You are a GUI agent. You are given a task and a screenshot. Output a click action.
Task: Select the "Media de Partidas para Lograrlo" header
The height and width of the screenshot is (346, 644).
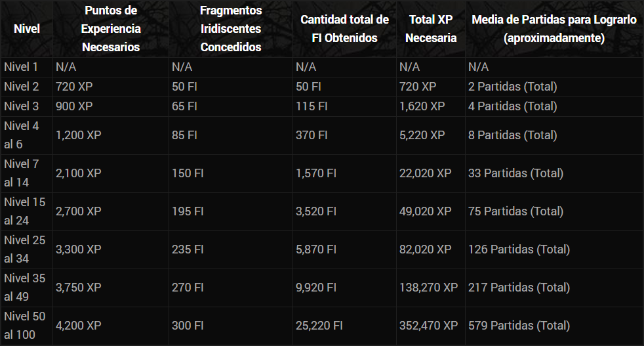pos(554,29)
